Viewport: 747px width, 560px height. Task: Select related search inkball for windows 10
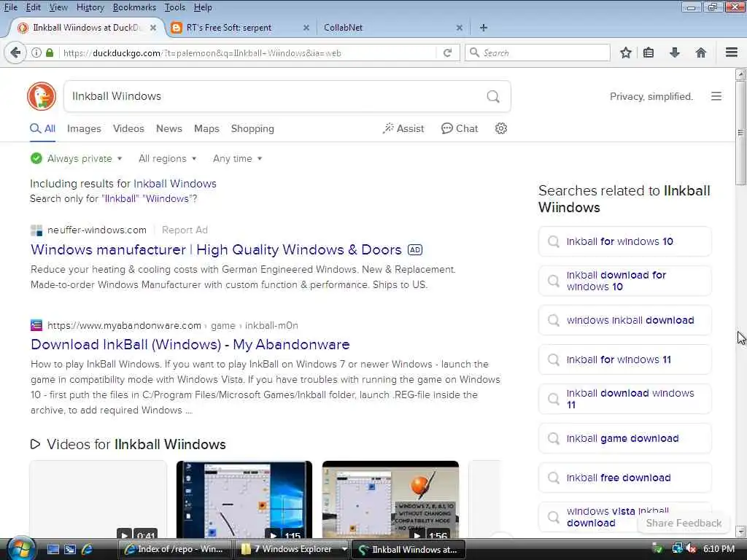tap(624, 241)
